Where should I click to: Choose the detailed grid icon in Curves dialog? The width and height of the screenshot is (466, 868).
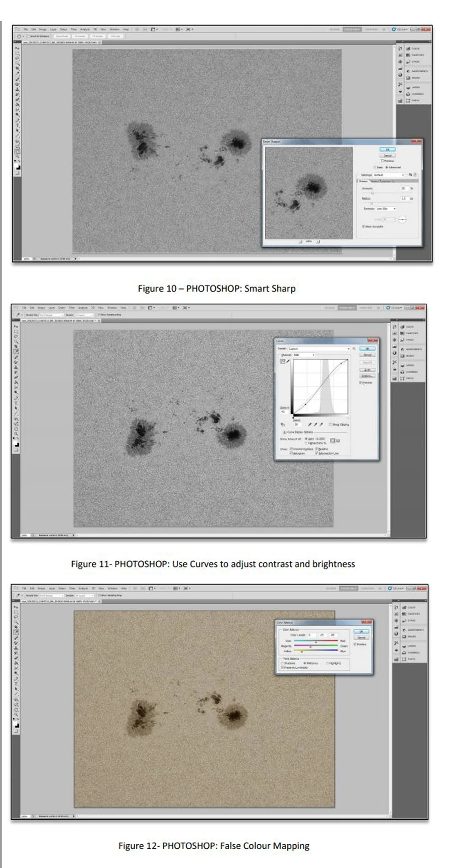(338, 441)
